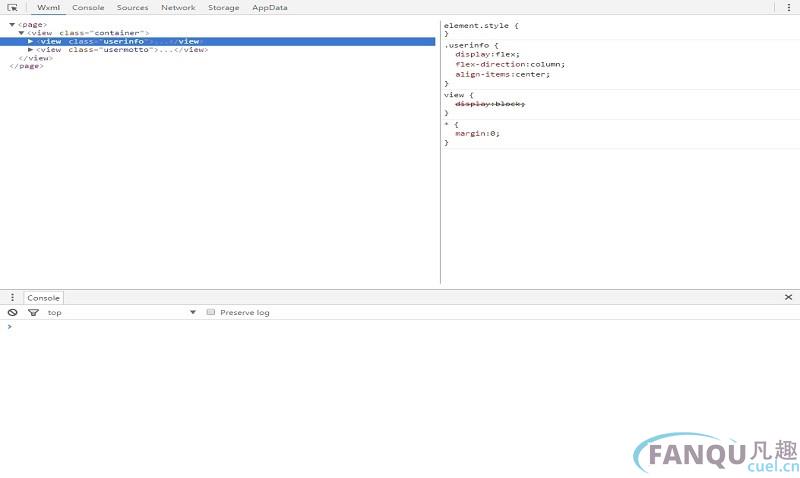Viewport: 800px width, 478px height.
Task: Collapse the container view node
Action: point(21,33)
